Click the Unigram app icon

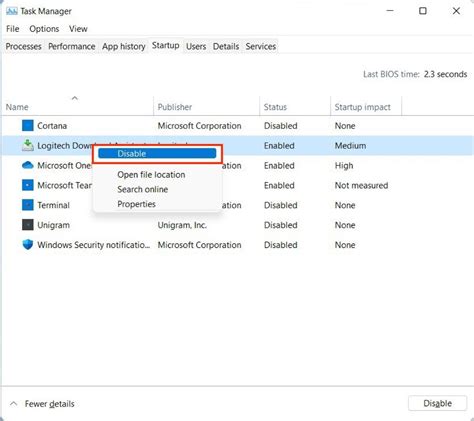(28, 225)
